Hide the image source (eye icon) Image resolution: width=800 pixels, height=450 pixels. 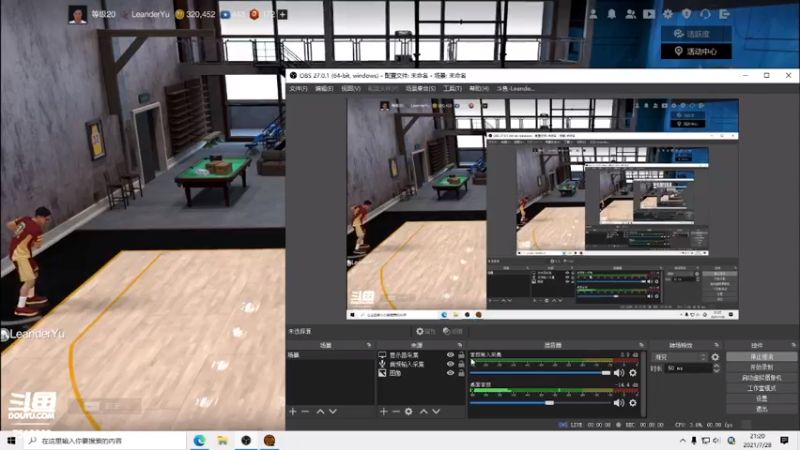[x=450, y=373]
